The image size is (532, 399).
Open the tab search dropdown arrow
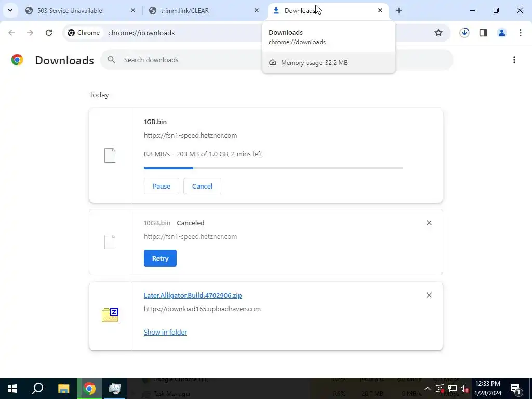10,10
